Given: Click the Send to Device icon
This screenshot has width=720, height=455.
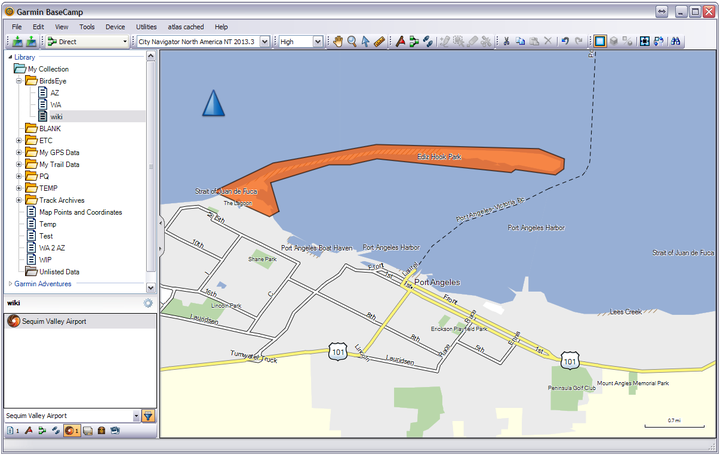Looking at the screenshot, I should [x=17, y=41].
